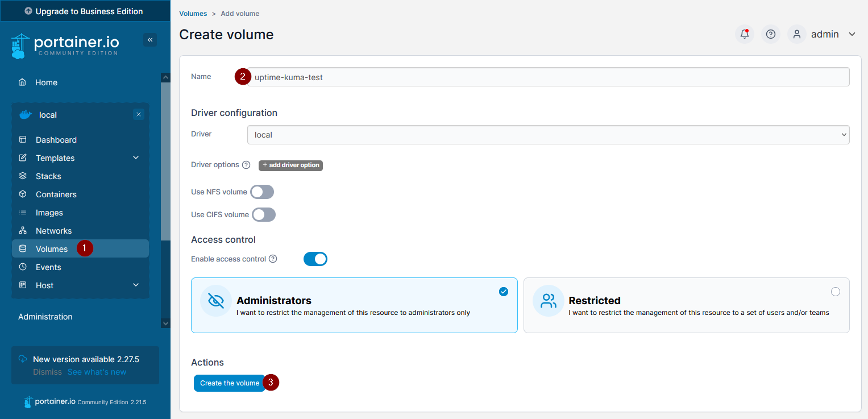Screen dimensions: 868x419
Task: Expand the Host menu chevron
Action: pos(136,285)
